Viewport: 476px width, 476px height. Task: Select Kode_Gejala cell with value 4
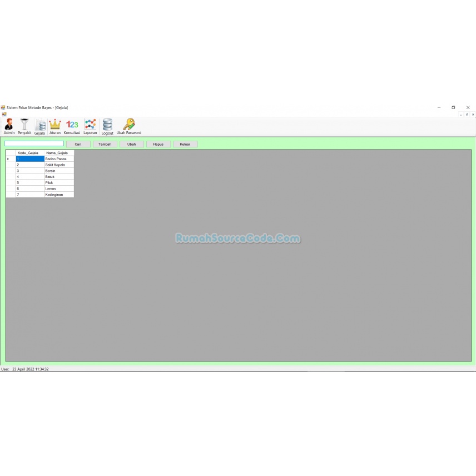pos(30,177)
